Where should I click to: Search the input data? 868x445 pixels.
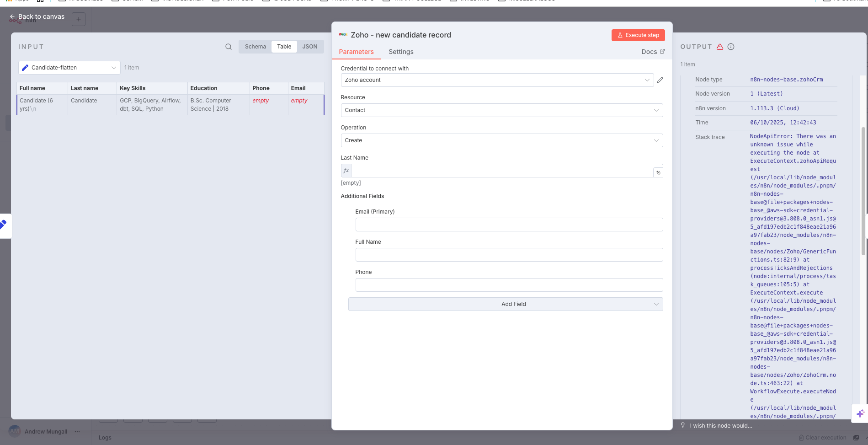[229, 47]
